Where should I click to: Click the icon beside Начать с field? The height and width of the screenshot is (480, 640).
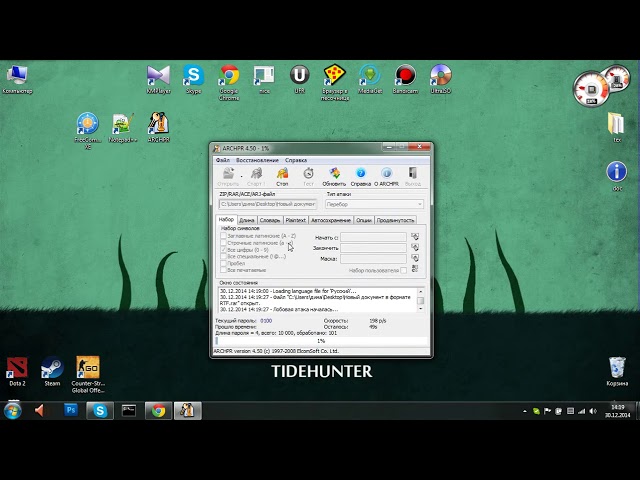pos(415,237)
